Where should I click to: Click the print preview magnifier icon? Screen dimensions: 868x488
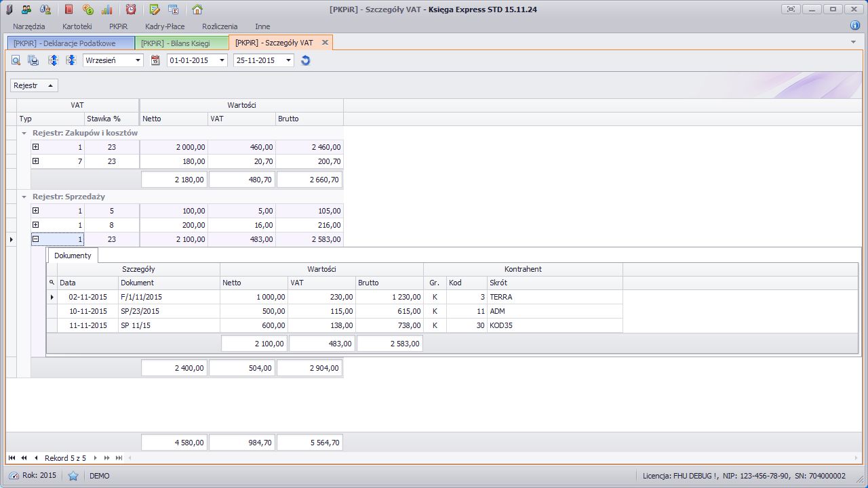point(16,60)
